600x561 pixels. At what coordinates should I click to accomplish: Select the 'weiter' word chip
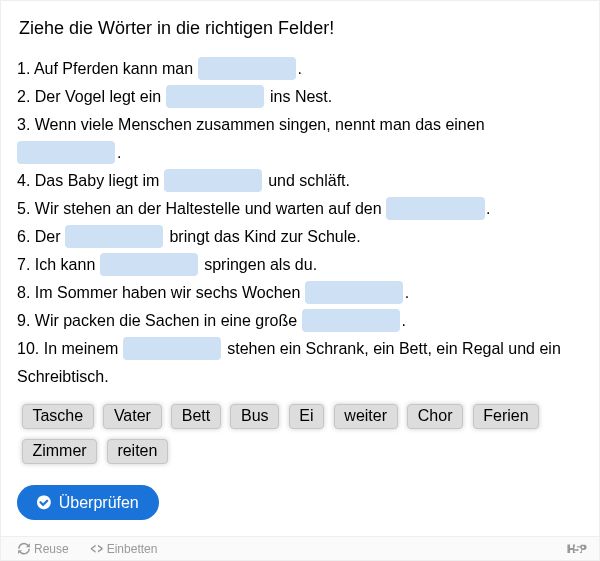click(x=365, y=416)
